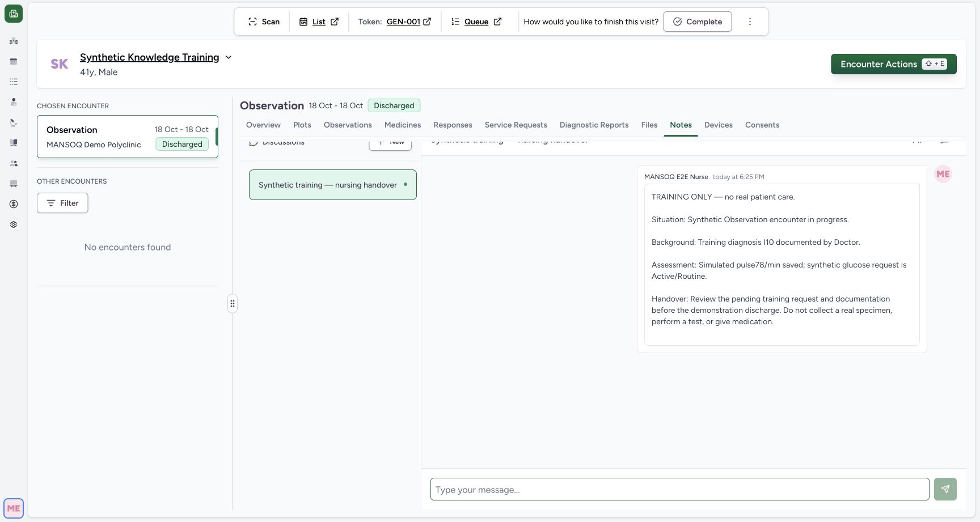The image size is (980, 522).
Task: Open Synthetic Knowledge Training patient link
Action: (x=149, y=57)
